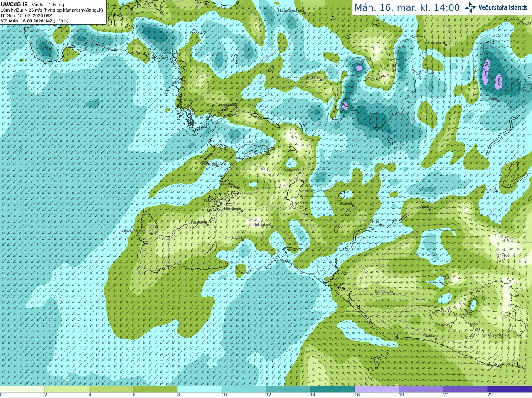Click the Keflavíkurflugvöllur station label
This screenshot has height=398, width=532.
tap(135, 231)
